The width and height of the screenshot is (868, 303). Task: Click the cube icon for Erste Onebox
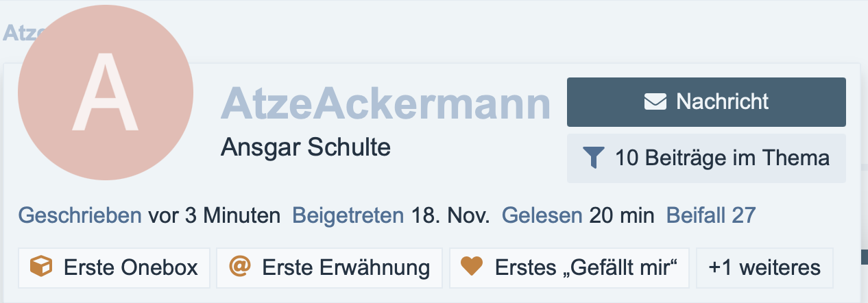[x=42, y=267]
